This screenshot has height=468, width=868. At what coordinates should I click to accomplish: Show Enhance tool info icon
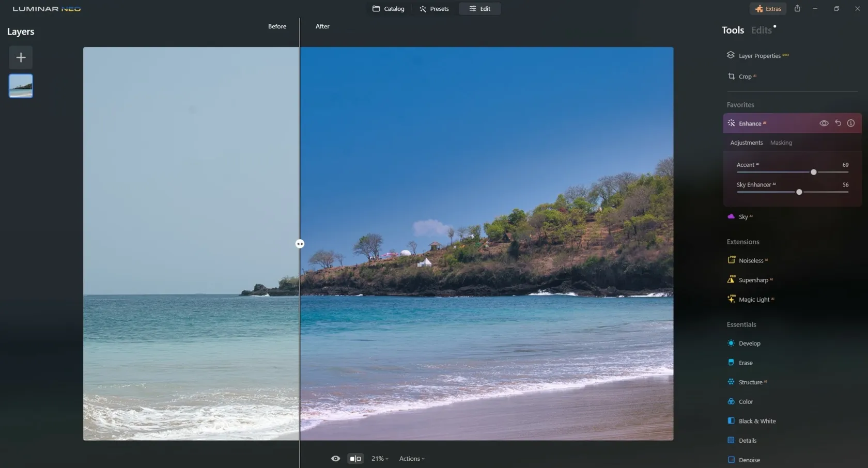(850, 123)
